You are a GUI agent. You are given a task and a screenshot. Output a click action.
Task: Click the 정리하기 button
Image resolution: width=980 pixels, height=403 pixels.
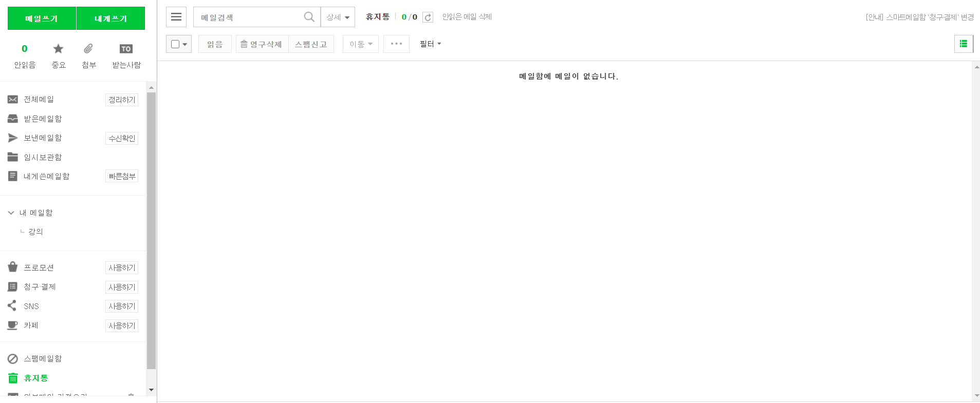click(x=122, y=100)
